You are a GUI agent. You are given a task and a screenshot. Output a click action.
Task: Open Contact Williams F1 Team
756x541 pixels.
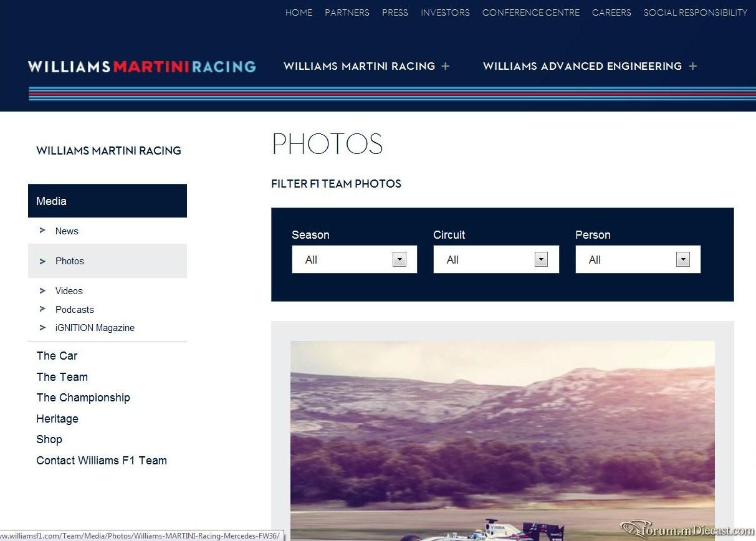tap(102, 461)
